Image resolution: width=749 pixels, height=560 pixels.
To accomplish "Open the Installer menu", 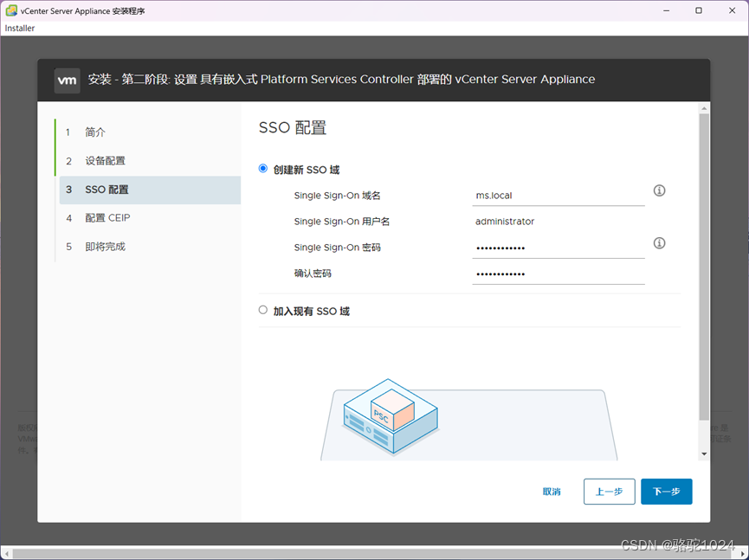I will click(20, 29).
